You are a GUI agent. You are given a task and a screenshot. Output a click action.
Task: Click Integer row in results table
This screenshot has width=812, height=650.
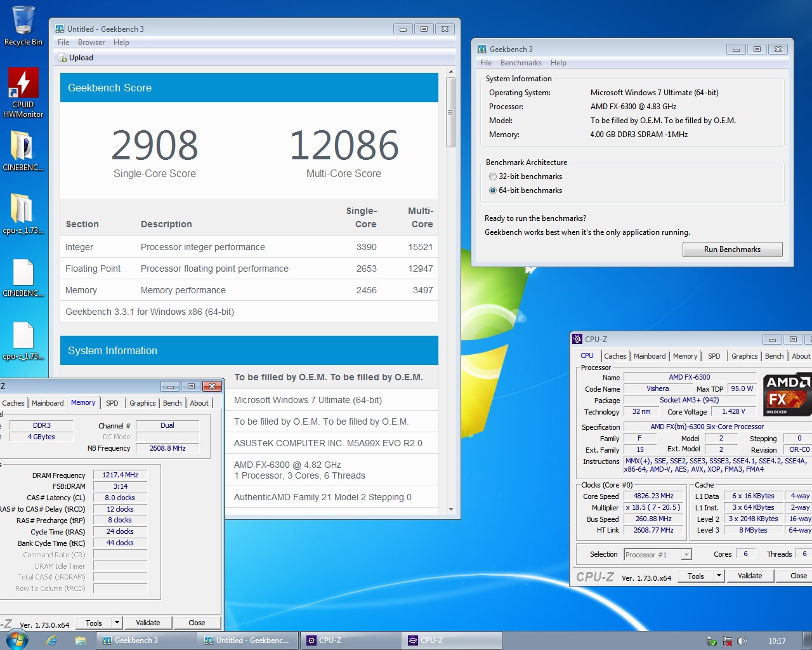(249, 247)
